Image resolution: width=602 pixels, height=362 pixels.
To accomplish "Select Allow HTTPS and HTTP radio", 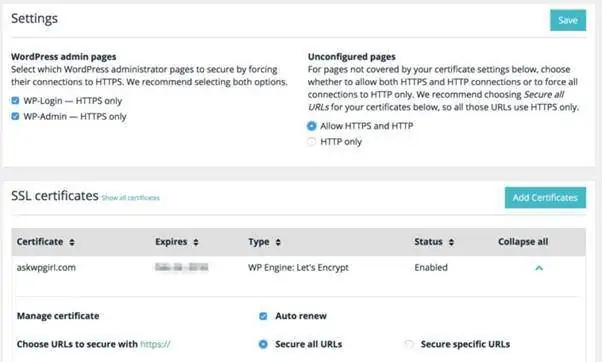I will (x=312, y=126).
